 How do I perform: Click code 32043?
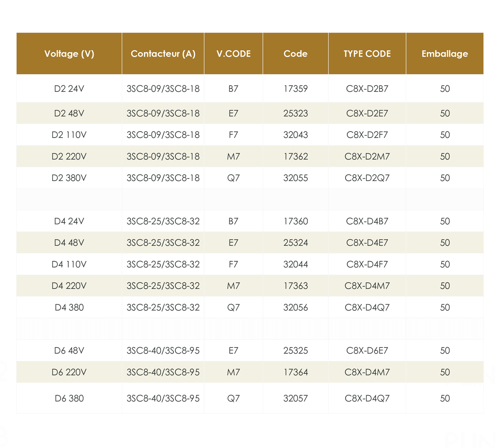point(295,135)
